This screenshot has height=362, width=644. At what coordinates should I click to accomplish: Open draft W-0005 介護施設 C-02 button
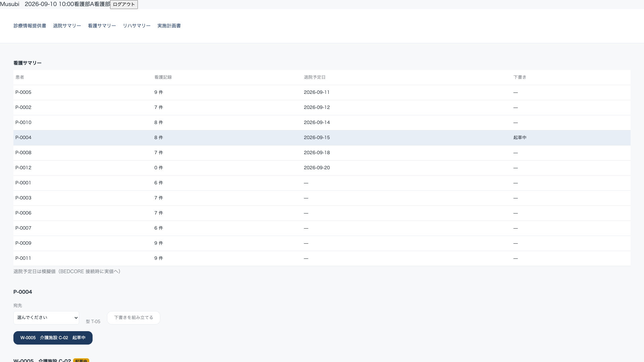53,338
